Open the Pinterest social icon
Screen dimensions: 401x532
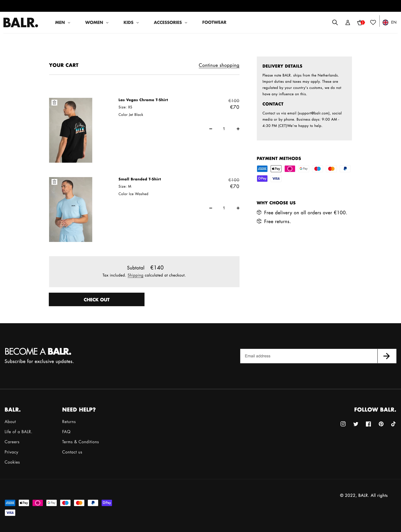click(x=381, y=424)
